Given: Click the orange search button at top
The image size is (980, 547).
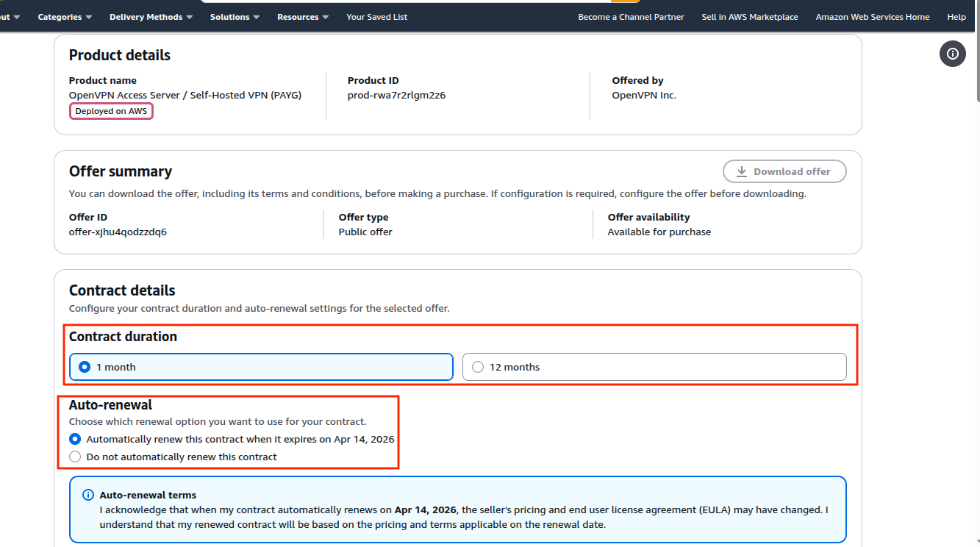Looking at the screenshot, I should click(x=626, y=1).
